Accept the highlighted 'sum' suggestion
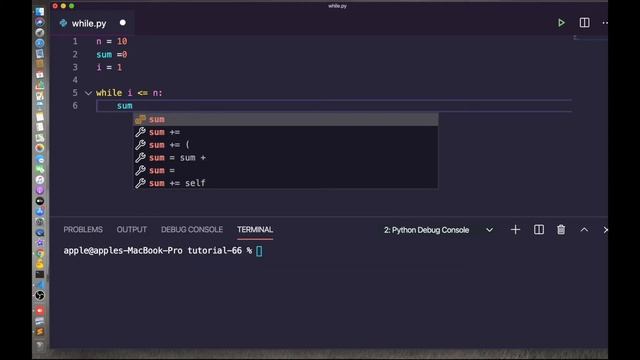Viewport: 640px width, 360px height. click(286, 119)
